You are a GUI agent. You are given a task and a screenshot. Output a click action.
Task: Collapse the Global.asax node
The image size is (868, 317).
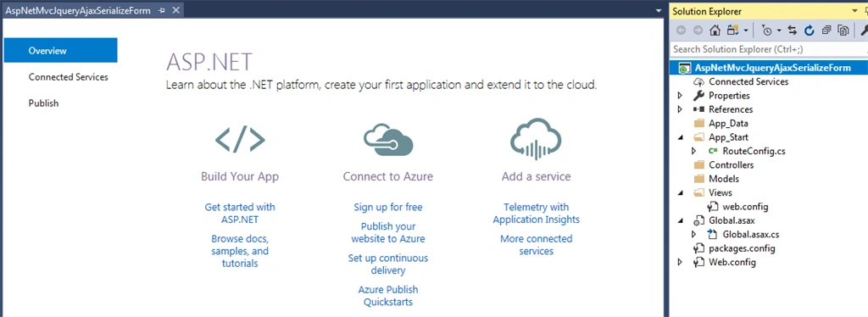tap(681, 220)
